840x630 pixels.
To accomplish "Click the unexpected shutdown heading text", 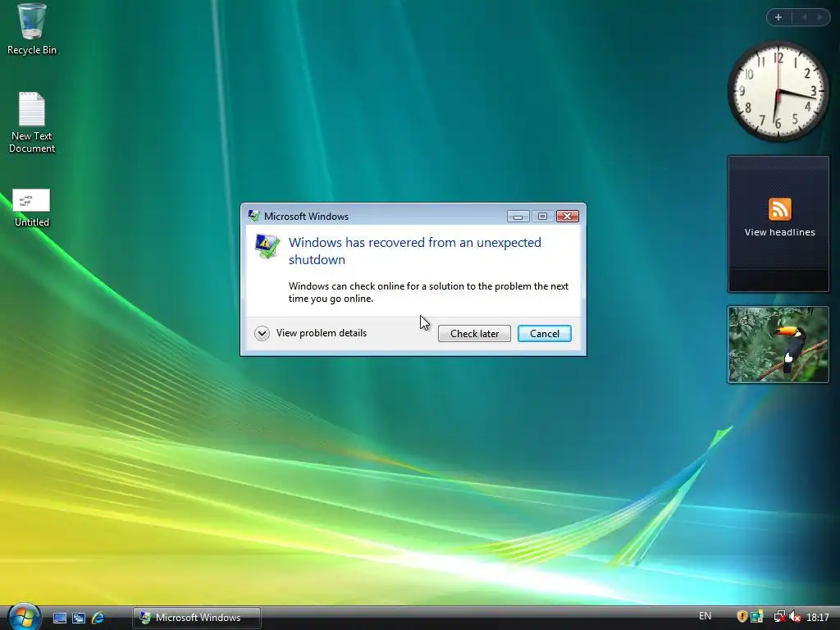I will pyautogui.click(x=414, y=251).
